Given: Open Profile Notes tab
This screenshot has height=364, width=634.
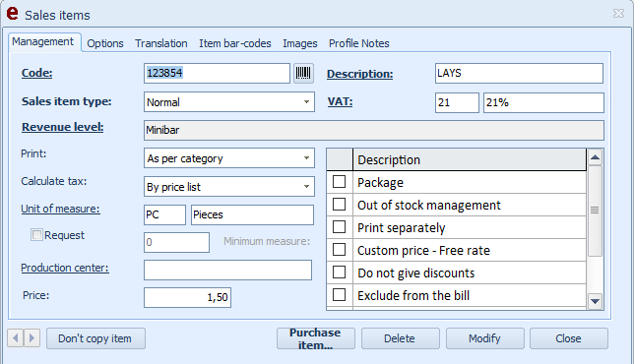Looking at the screenshot, I should pyautogui.click(x=358, y=43).
